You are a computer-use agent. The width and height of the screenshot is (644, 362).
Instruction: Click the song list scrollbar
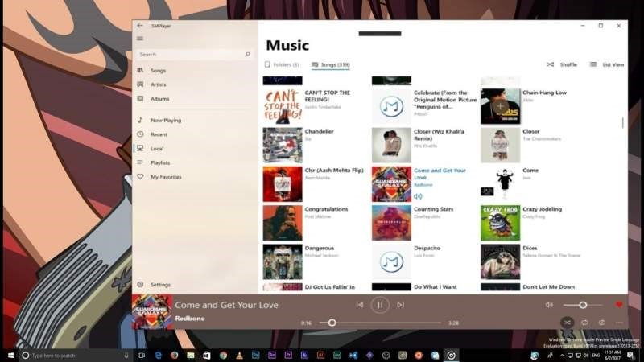622,123
